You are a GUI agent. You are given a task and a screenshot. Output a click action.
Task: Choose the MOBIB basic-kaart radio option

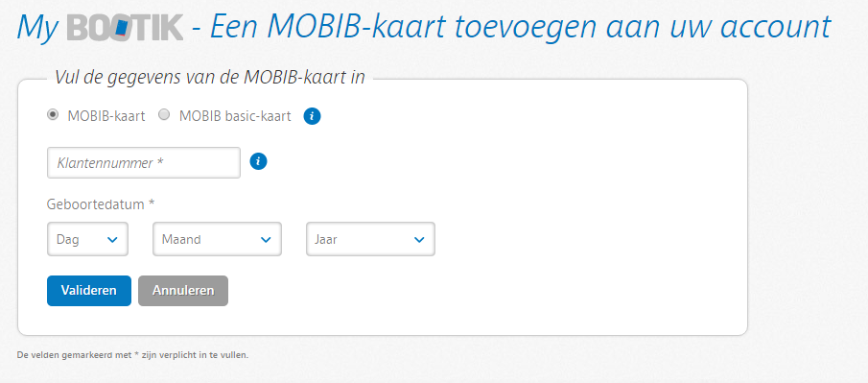(164, 115)
